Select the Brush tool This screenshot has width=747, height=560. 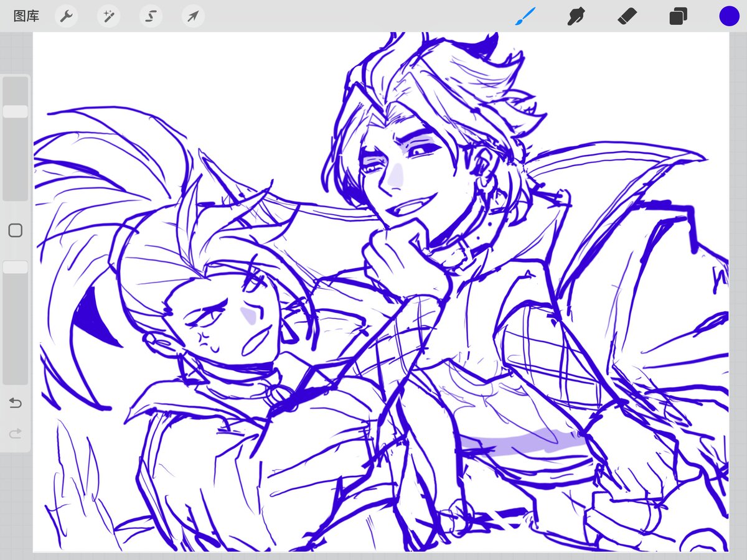click(x=526, y=16)
